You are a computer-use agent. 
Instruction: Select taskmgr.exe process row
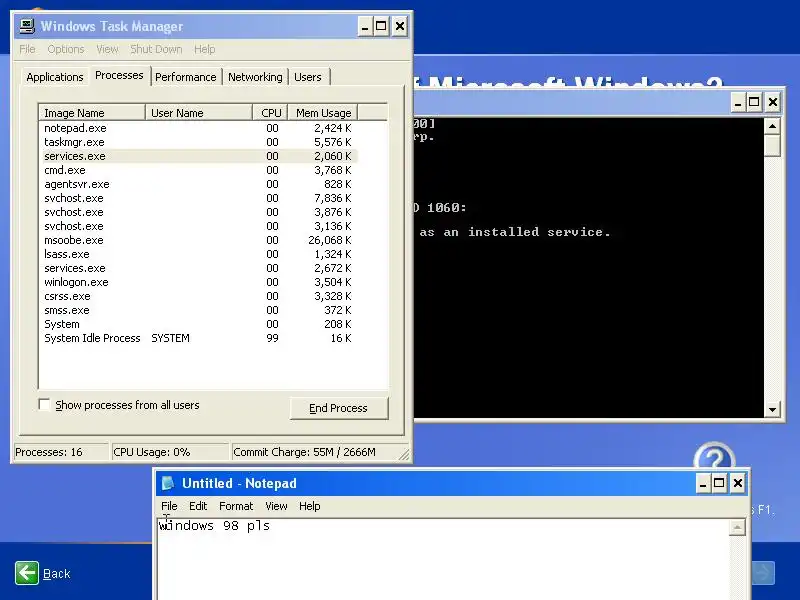click(x=198, y=142)
